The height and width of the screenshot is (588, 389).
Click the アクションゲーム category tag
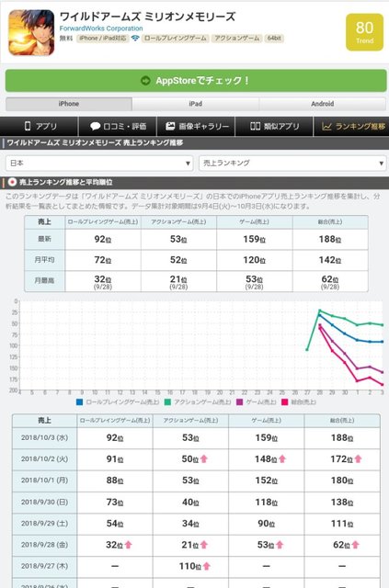click(x=237, y=39)
